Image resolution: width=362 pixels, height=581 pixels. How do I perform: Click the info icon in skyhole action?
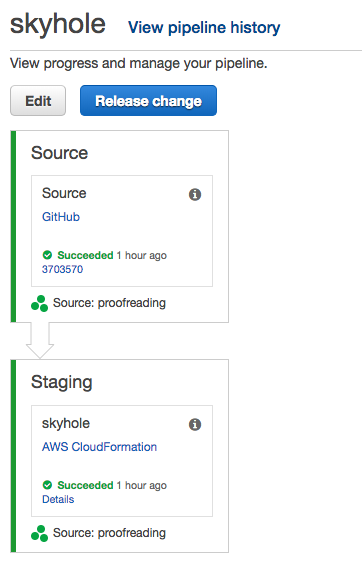(x=195, y=424)
